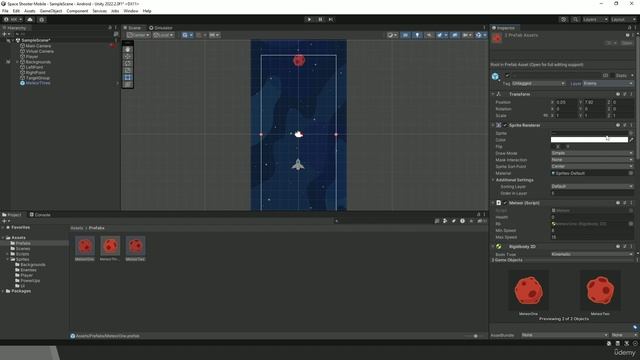The width and height of the screenshot is (640, 360).
Task: Open the Layers dropdown
Action: tap(595, 19)
